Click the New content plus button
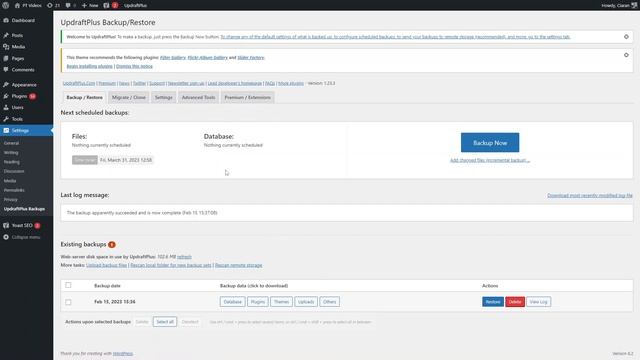 point(90,5)
